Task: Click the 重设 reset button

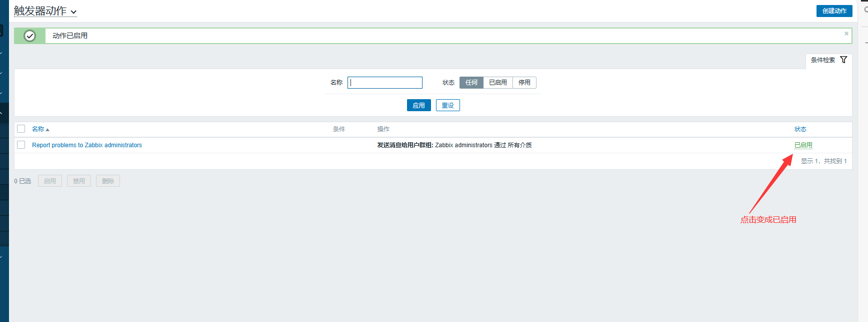Action: coord(448,105)
